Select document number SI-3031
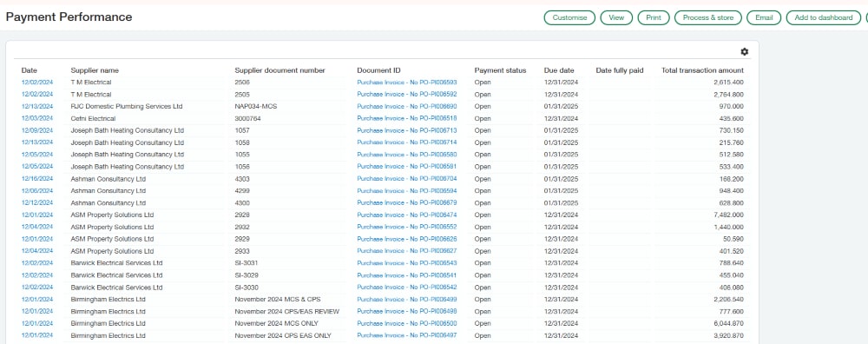The height and width of the screenshot is (344, 868). [x=247, y=263]
